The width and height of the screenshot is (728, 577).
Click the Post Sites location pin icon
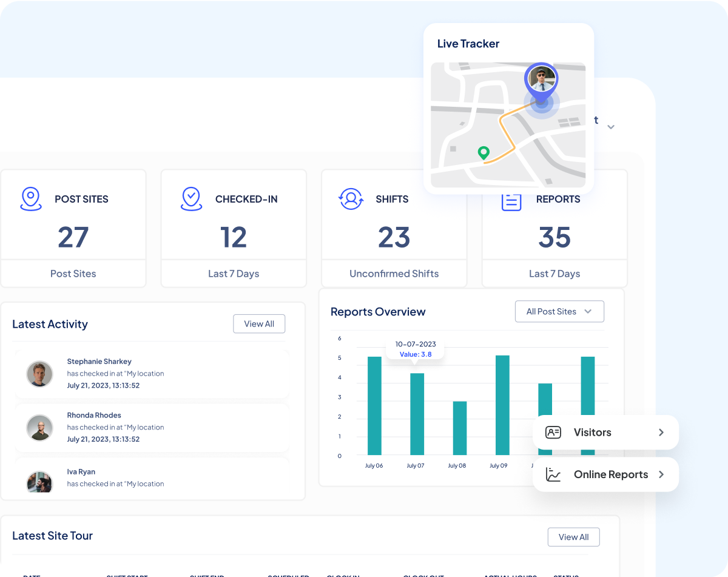click(x=31, y=198)
